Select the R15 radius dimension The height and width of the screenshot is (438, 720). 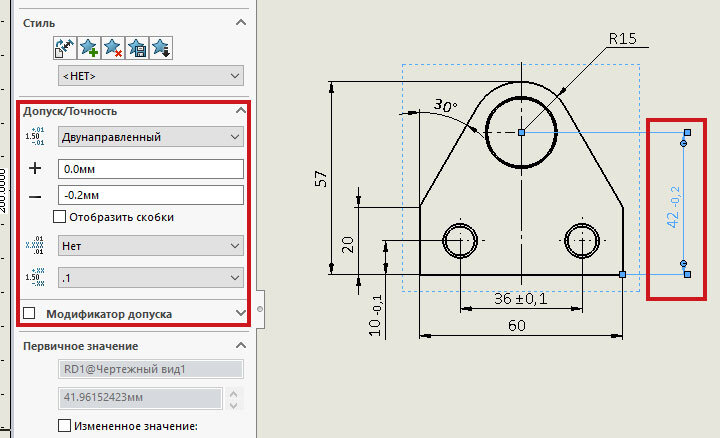pyautogui.click(x=623, y=39)
